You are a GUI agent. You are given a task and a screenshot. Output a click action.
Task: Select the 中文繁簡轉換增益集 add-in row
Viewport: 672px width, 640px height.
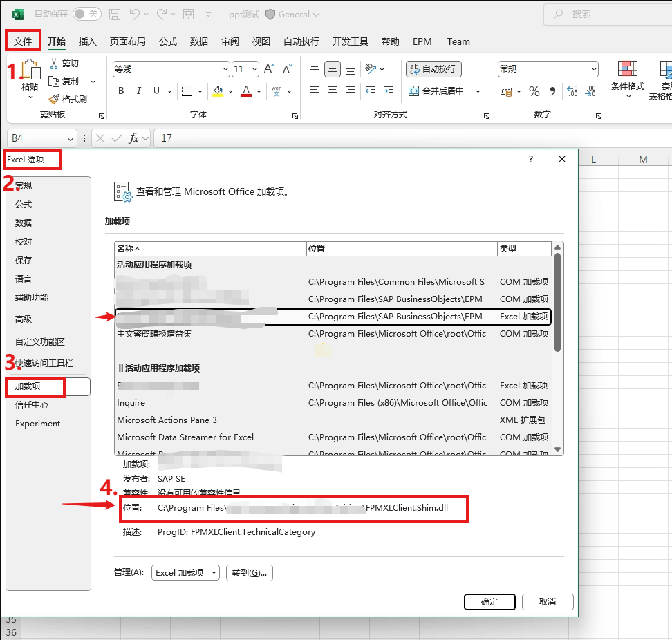tap(333, 334)
